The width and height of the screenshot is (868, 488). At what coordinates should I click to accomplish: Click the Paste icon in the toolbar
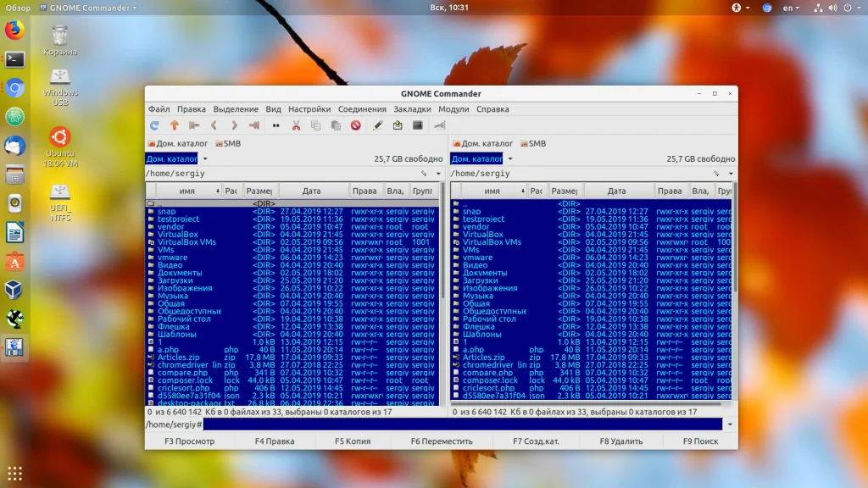click(336, 125)
